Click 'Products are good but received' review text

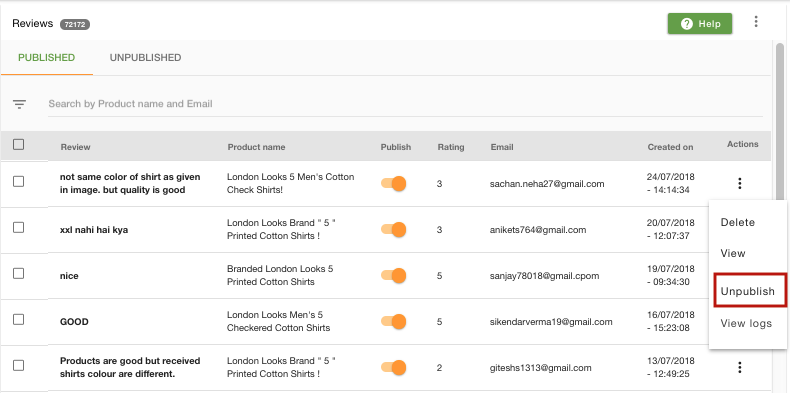(x=130, y=367)
